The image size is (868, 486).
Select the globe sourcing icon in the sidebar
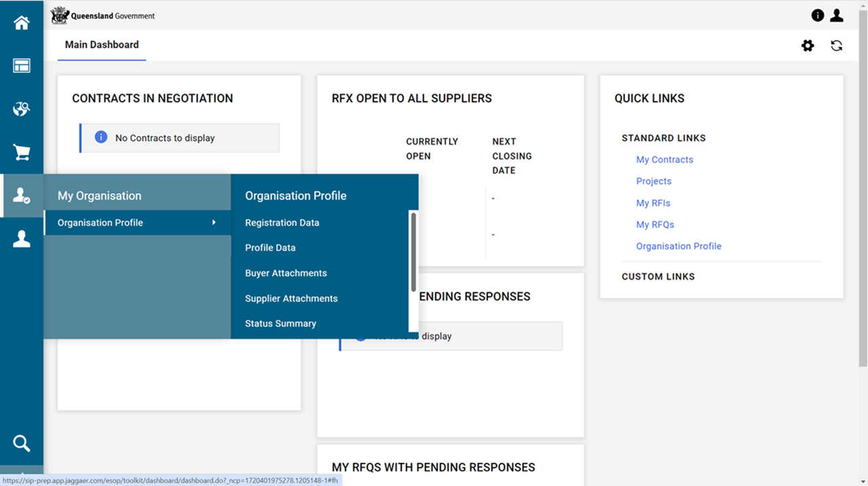coord(22,108)
